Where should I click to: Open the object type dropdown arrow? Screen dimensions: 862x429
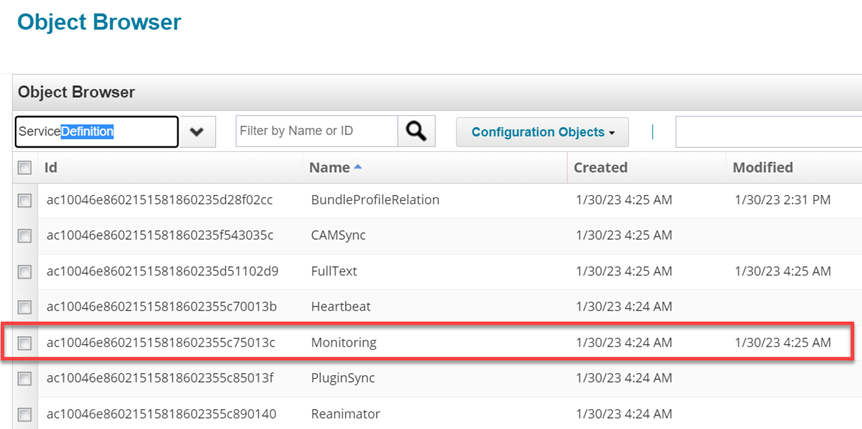197,132
